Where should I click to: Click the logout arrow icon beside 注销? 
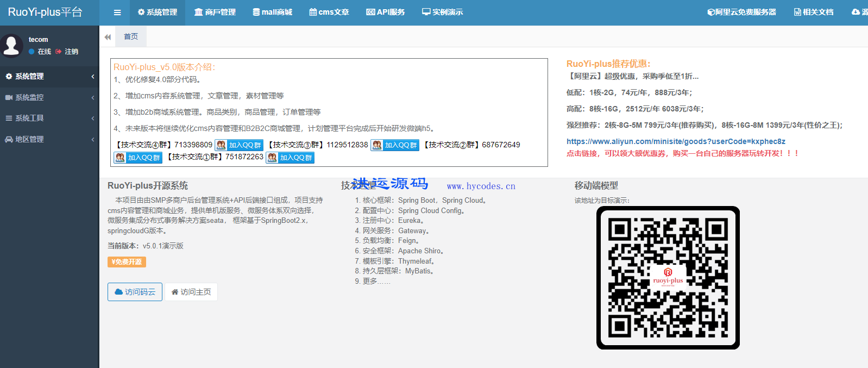click(59, 52)
